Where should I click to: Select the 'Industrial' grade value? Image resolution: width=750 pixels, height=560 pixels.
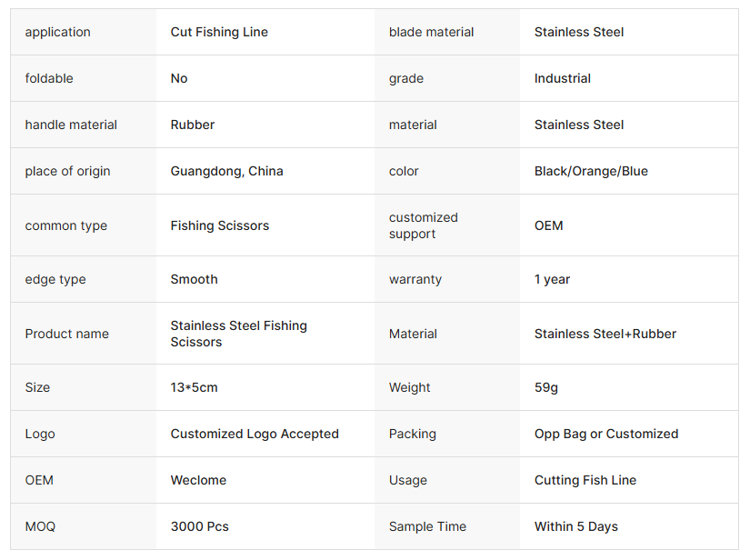(x=562, y=78)
